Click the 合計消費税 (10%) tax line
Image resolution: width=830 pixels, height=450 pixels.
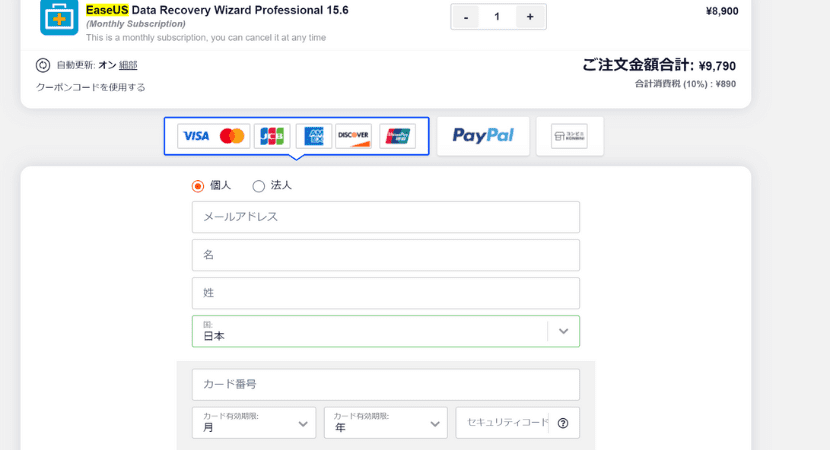(685, 84)
